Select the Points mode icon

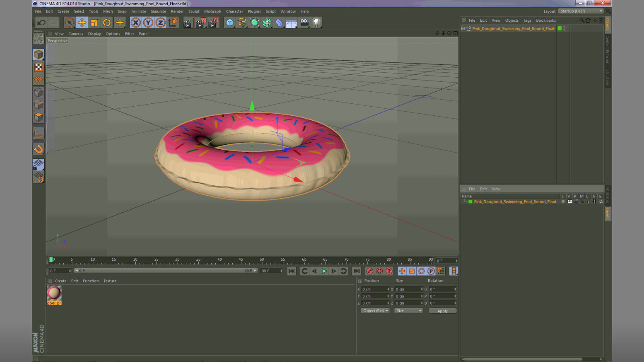(x=39, y=92)
